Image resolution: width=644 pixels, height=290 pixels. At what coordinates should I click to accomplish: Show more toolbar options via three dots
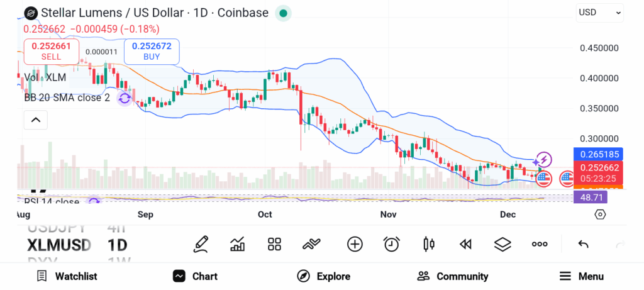[x=540, y=244]
